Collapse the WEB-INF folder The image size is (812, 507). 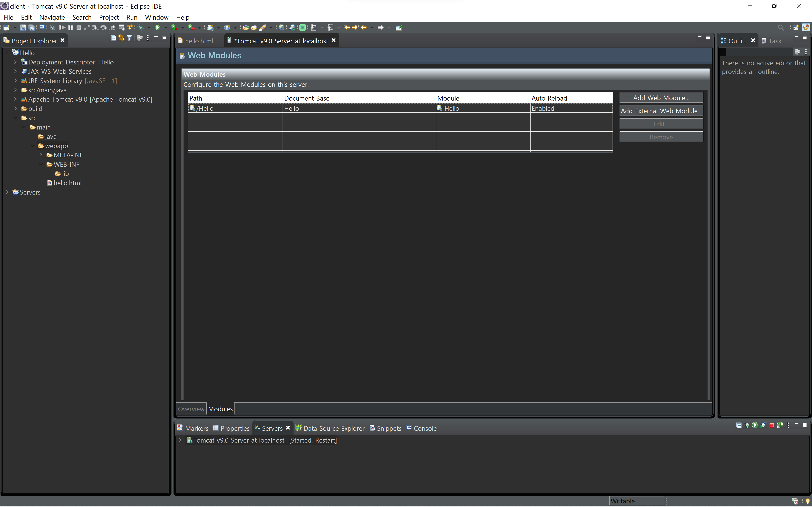tap(41, 164)
